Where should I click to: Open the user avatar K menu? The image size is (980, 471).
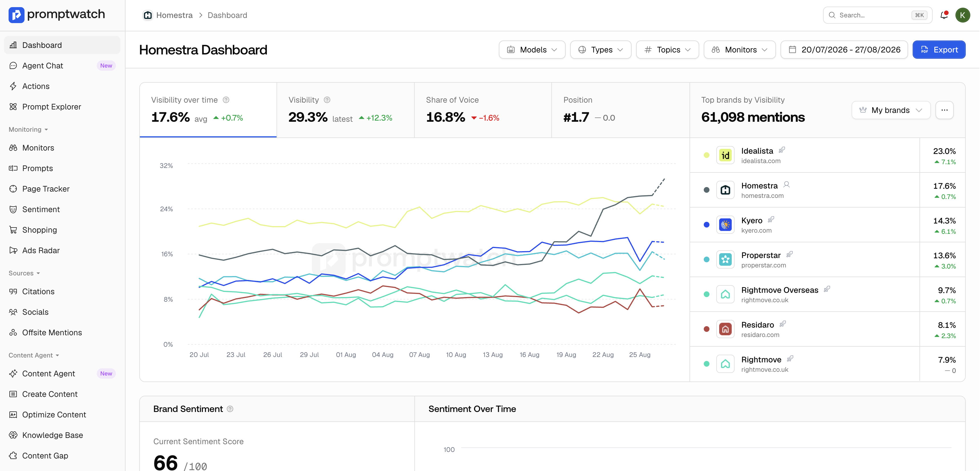coord(963,15)
